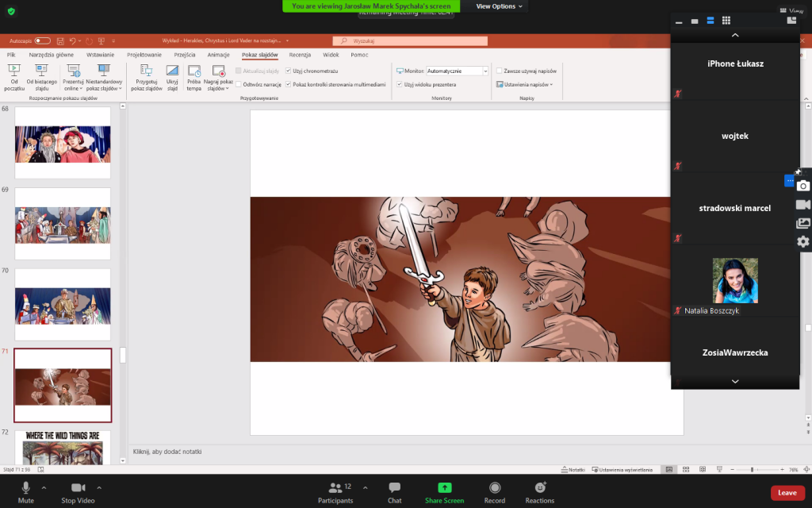This screenshot has width=812, height=508.
Task: Switch to the Animacje ribbon tab
Action: click(x=218, y=55)
